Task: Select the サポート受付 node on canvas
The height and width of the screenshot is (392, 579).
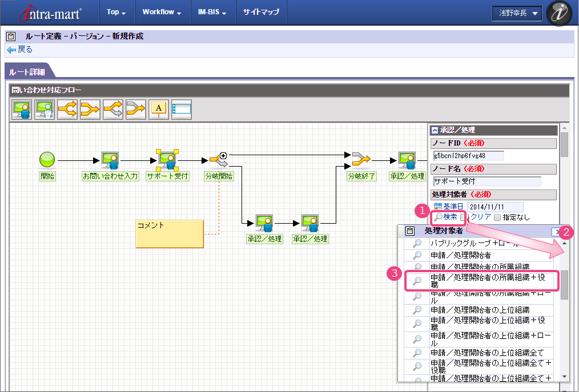Action: click(168, 160)
